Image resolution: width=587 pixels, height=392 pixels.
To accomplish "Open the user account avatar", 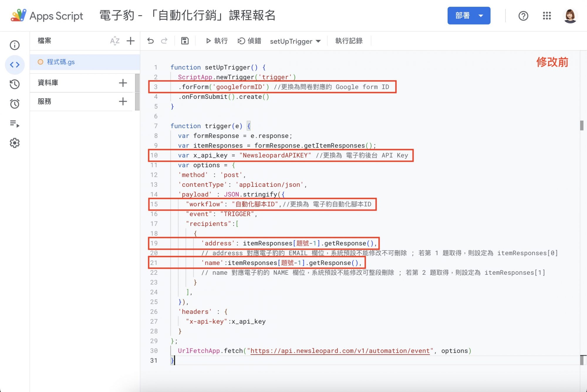I will coord(570,16).
